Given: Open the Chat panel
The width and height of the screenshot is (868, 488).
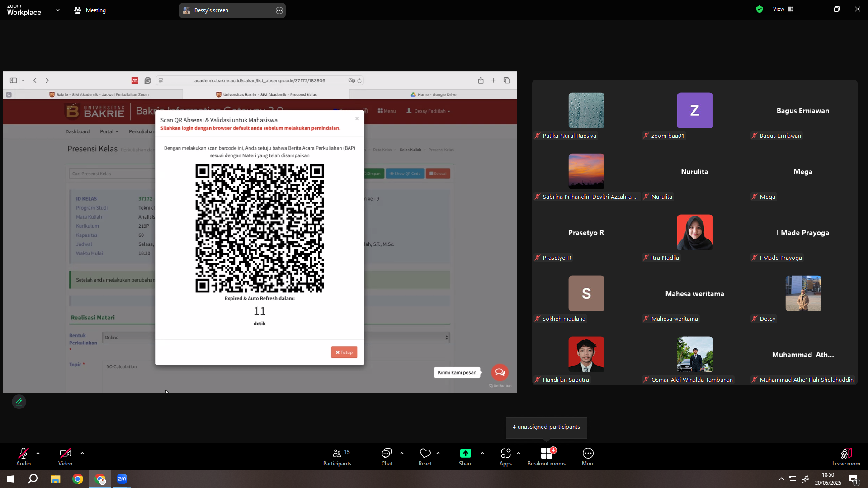Looking at the screenshot, I should click(387, 457).
